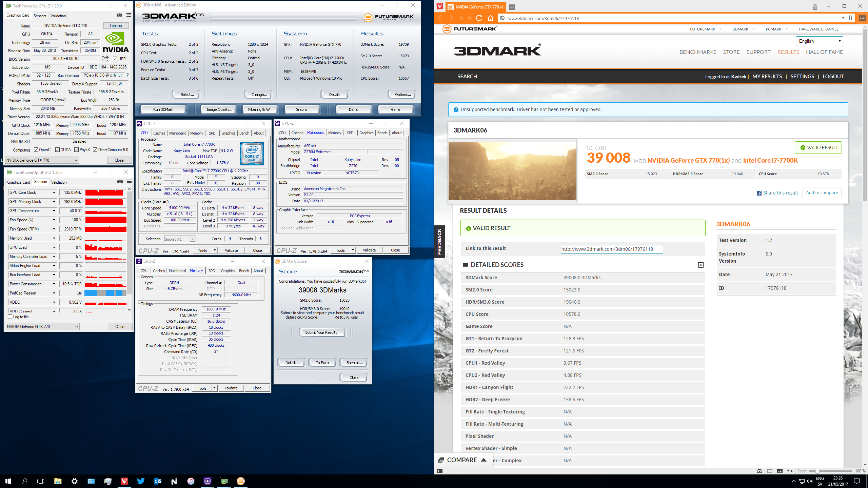Toggle browser side panel icon in status bar
Image resolution: width=868 pixels, height=488 pixels.
(x=440, y=471)
